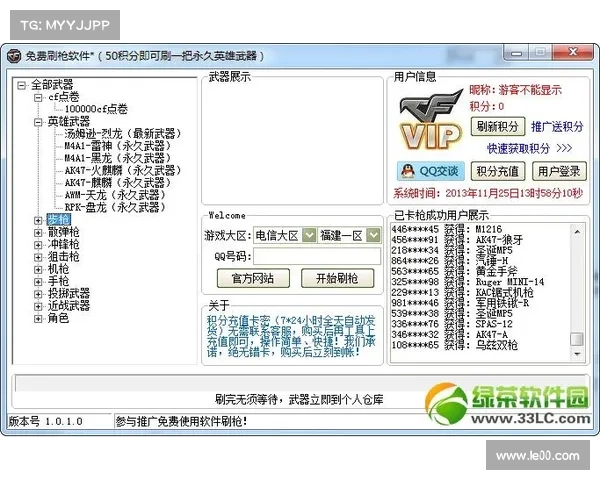
Task: Select 100000cf点卷 item
Action: 96,109
